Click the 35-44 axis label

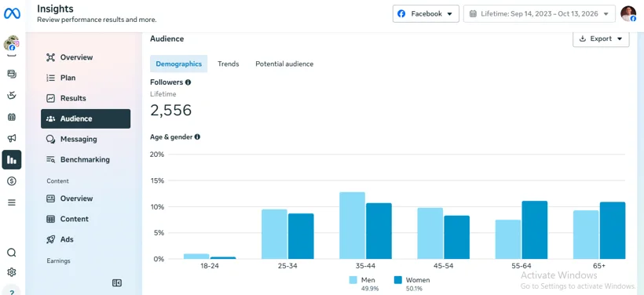(365, 266)
